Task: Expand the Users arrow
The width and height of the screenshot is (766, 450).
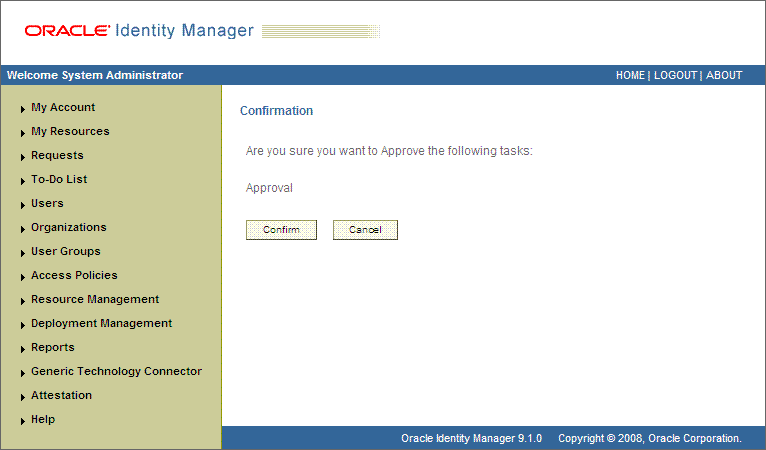Action: pos(22,205)
